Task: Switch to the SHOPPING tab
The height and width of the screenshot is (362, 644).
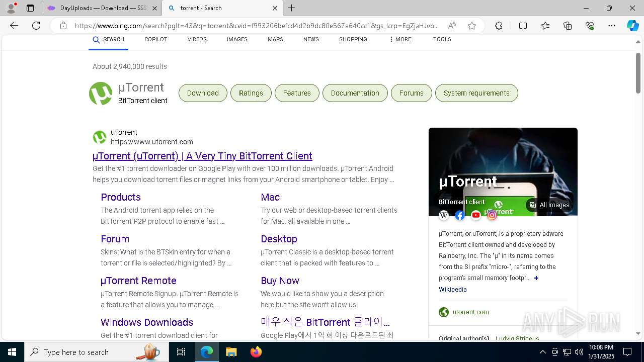Action: point(353,40)
